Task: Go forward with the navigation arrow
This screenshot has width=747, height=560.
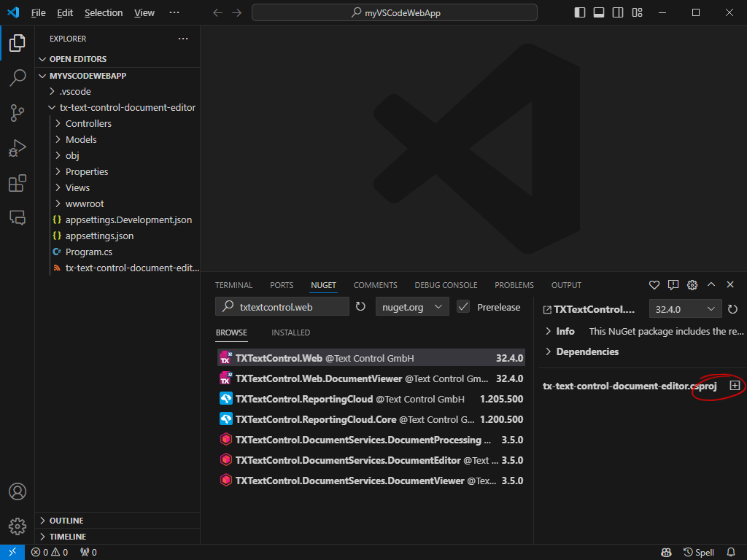Action: [x=237, y=13]
